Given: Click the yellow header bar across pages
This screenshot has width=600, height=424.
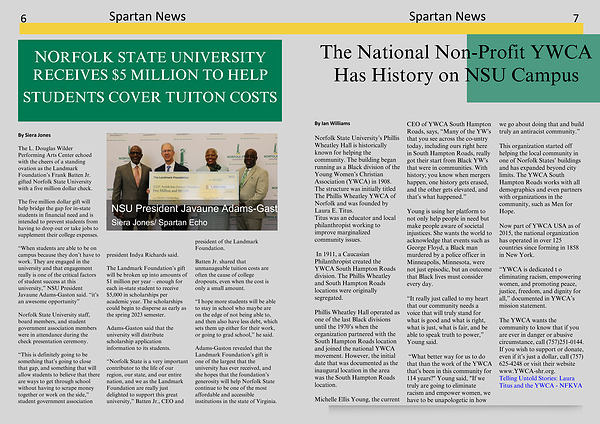Looking at the screenshot, I should click(x=302, y=29).
